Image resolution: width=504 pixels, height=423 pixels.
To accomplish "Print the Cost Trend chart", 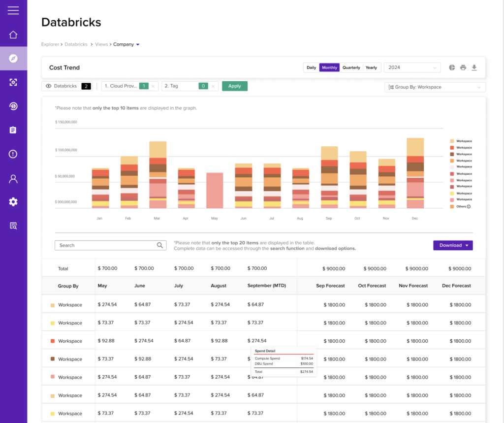I will [x=463, y=67].
